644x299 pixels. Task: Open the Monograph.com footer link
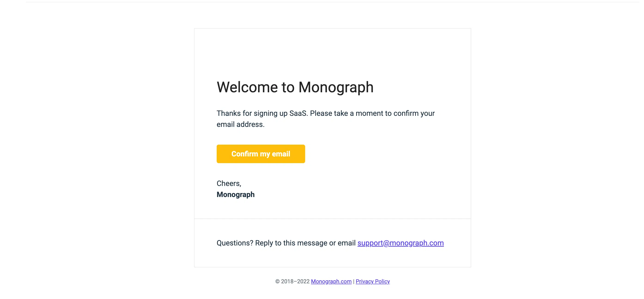coord(331,281)
